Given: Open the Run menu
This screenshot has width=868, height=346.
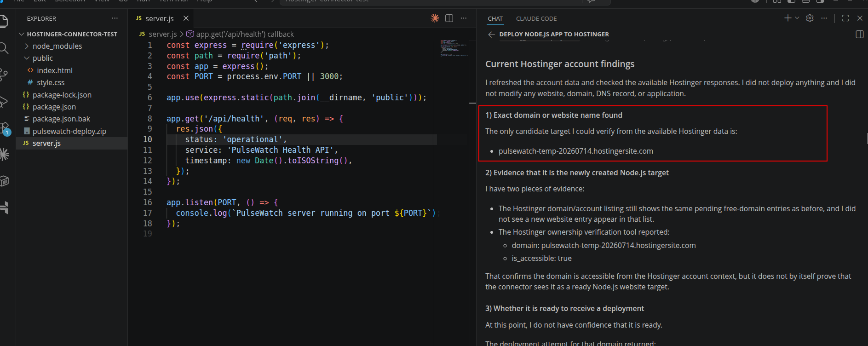Looking at the screenshot, I should tap(143, 1).
